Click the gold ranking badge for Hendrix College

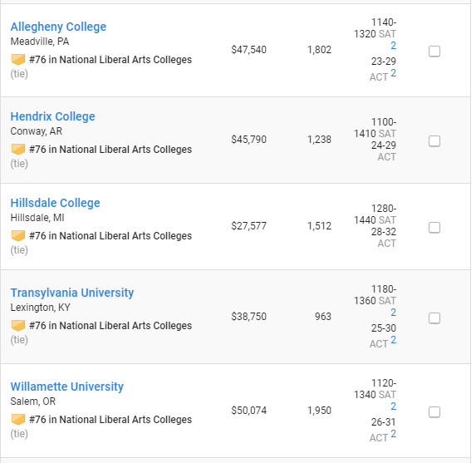18,150
